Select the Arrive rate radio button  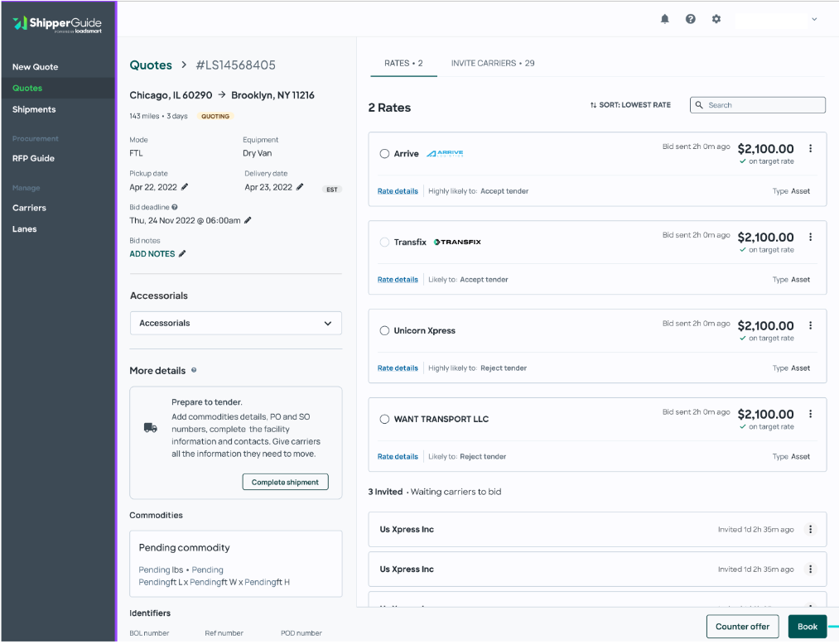click(x=384, y=153)
